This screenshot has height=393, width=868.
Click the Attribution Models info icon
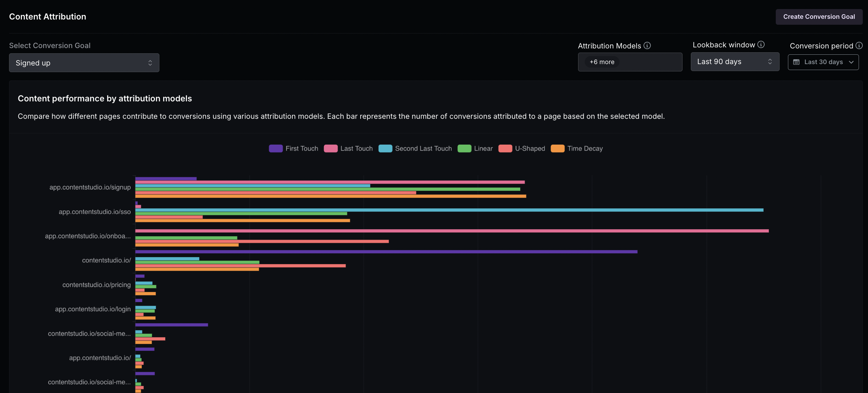(647, 46)
